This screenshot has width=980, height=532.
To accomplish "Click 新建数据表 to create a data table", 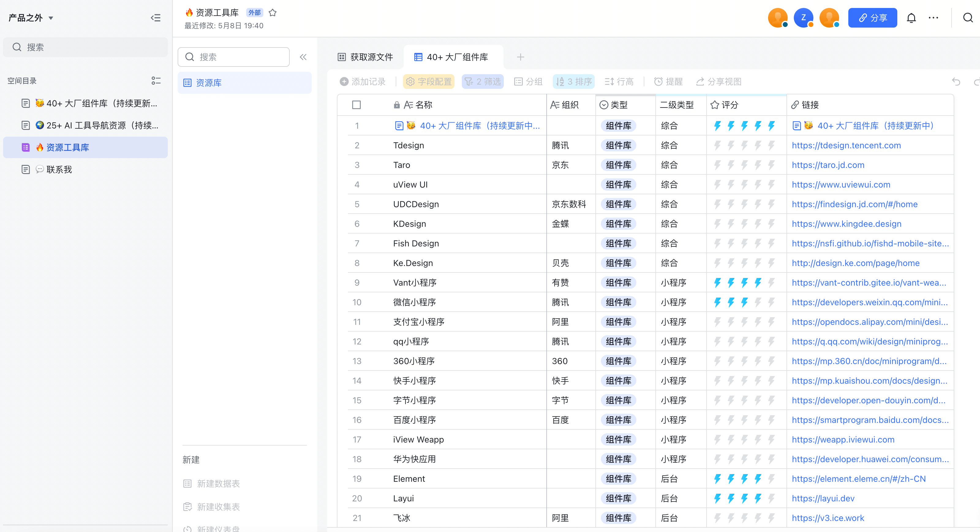I will pos(212,484).
